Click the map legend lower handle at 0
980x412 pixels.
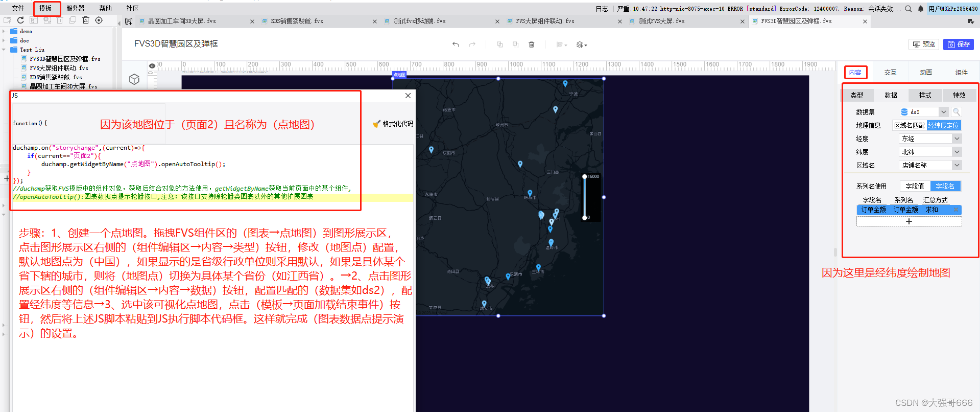pyautogui.click(x=585, y=218)
